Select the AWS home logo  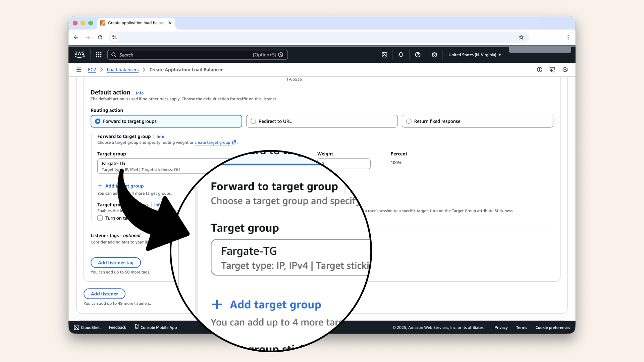point(79,54)
